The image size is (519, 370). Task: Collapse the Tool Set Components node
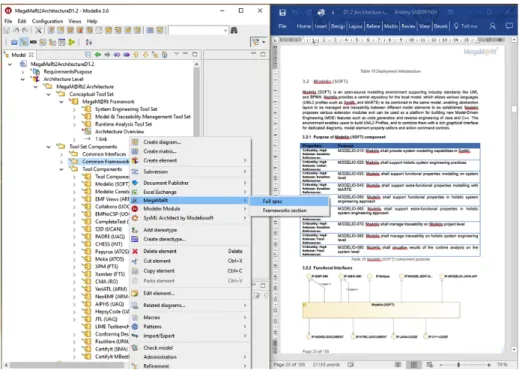[49, 146]
